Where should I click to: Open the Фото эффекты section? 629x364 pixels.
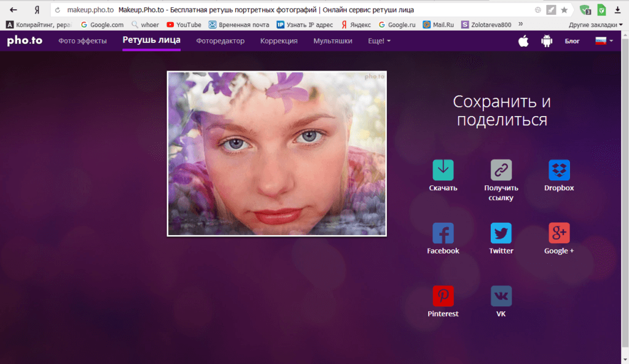click(x=83, y=41)
